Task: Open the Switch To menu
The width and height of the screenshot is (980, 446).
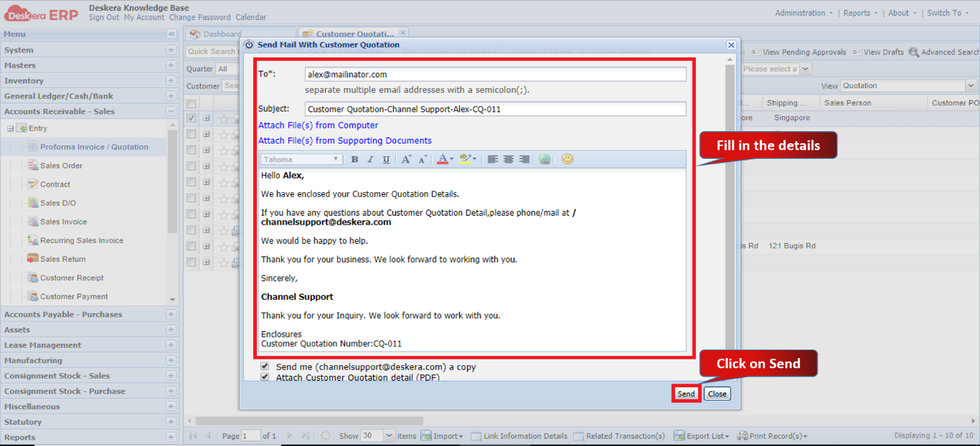Action: tap(948, 13)
